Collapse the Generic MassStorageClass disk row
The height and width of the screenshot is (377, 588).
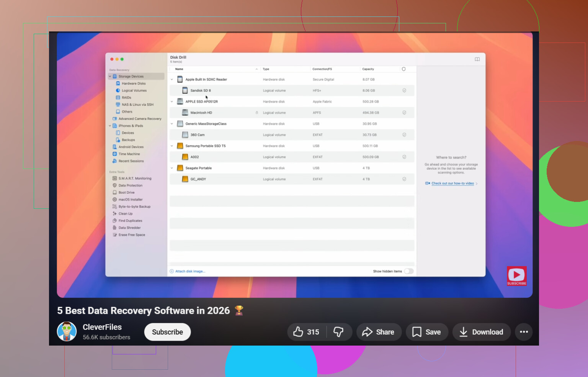pos(172,124)
